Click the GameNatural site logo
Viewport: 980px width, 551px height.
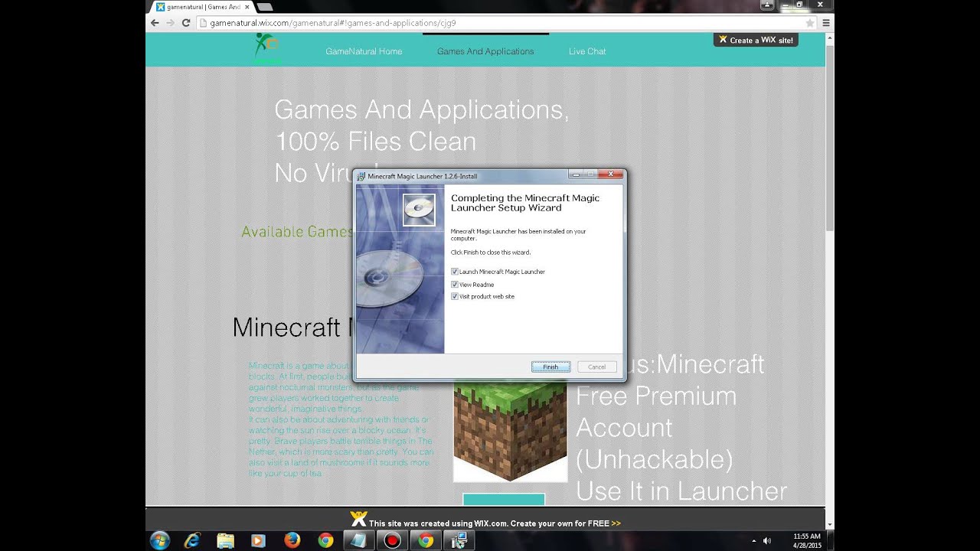tap(266, 47)
